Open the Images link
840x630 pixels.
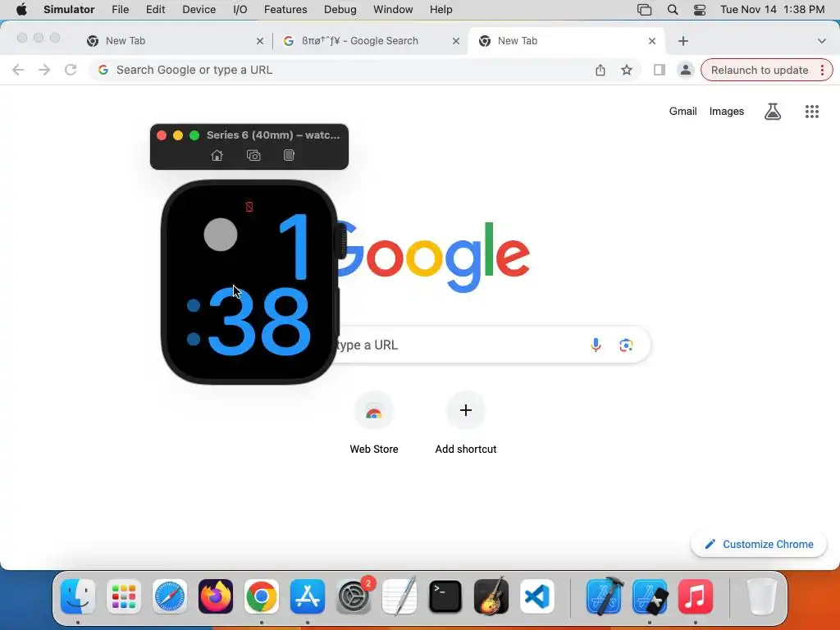727,112
